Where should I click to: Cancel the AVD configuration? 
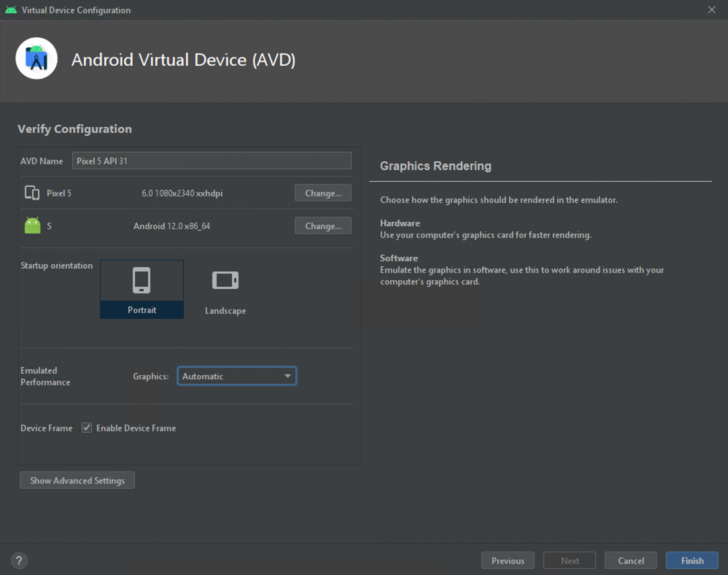[x=630, y=560]
